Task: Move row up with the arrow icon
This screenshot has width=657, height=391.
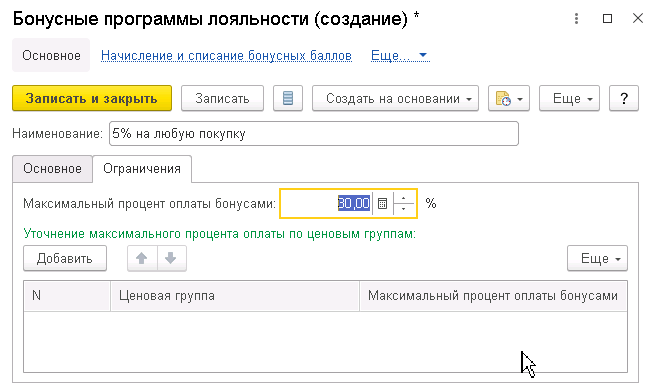Action: pos(142,259)
